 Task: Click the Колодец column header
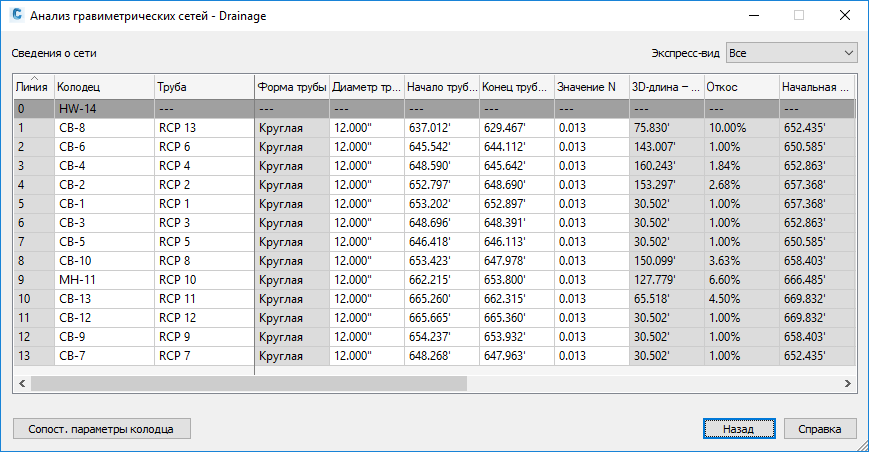(104, 87)
